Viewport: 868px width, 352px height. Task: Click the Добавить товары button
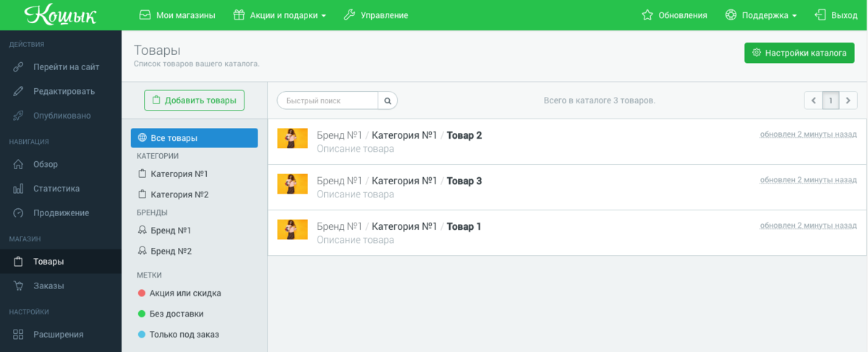coord(194,100)
